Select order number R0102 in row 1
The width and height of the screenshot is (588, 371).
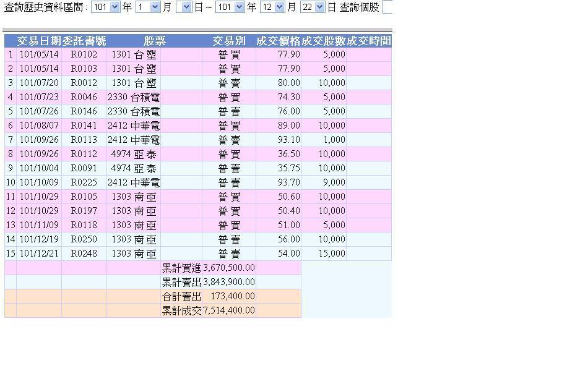coord(84,54)
